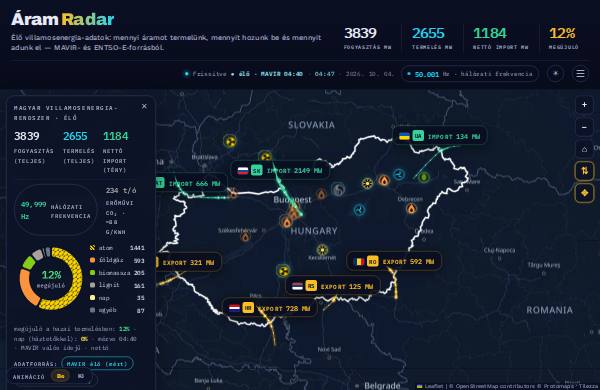Reset map view with home icon

(584, 149)
